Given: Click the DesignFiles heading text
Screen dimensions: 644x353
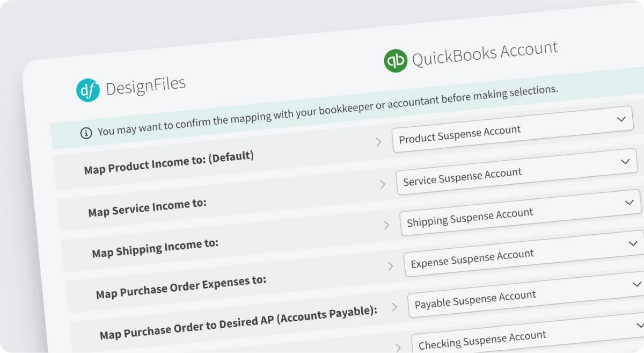Looking at the screenshot, I should 145,86.
